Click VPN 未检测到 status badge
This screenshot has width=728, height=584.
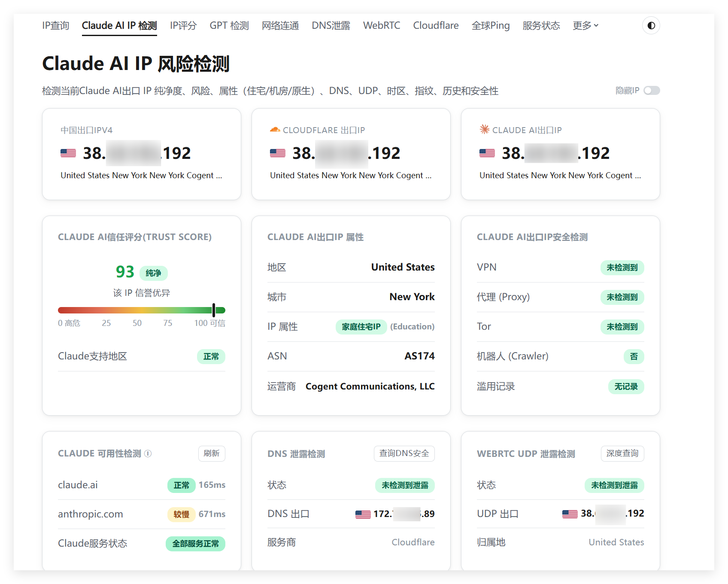622,268
